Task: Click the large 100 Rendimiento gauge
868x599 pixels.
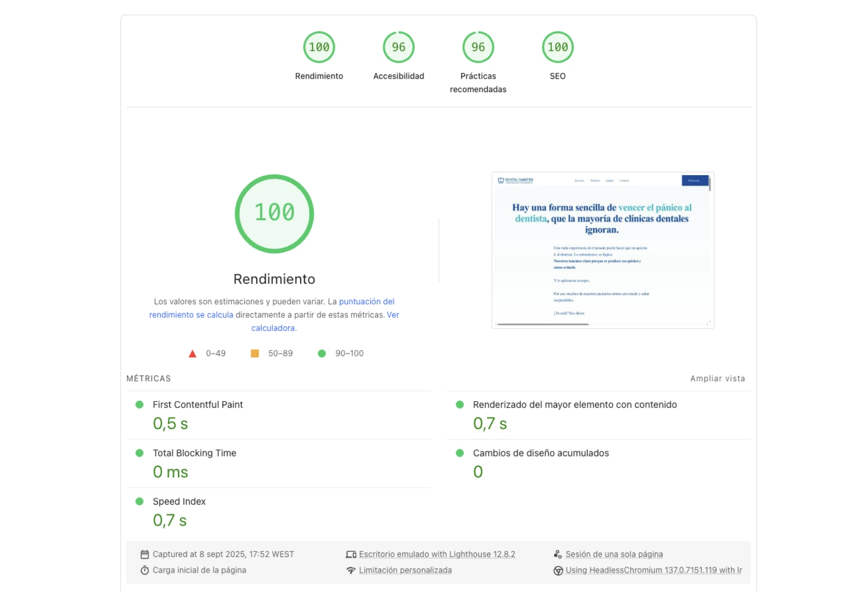Action: pos(274,214)
